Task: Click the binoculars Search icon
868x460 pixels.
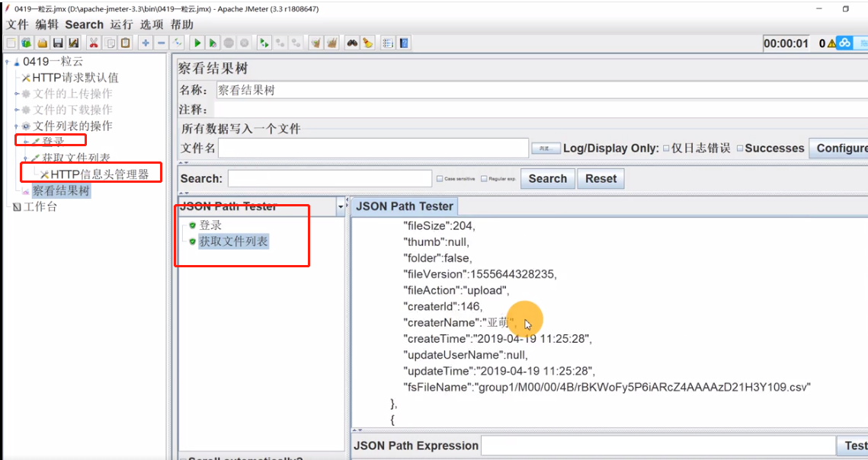Action: [x=351, y=43]
